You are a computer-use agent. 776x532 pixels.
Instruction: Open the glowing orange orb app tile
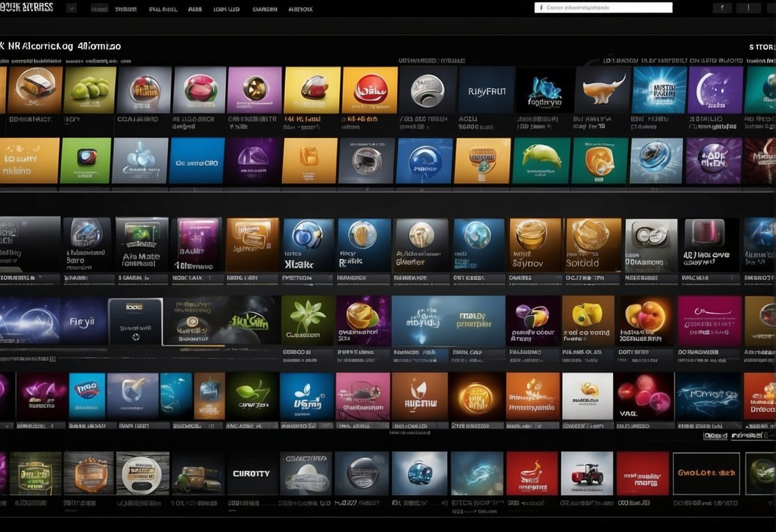(x=476, y=396)
